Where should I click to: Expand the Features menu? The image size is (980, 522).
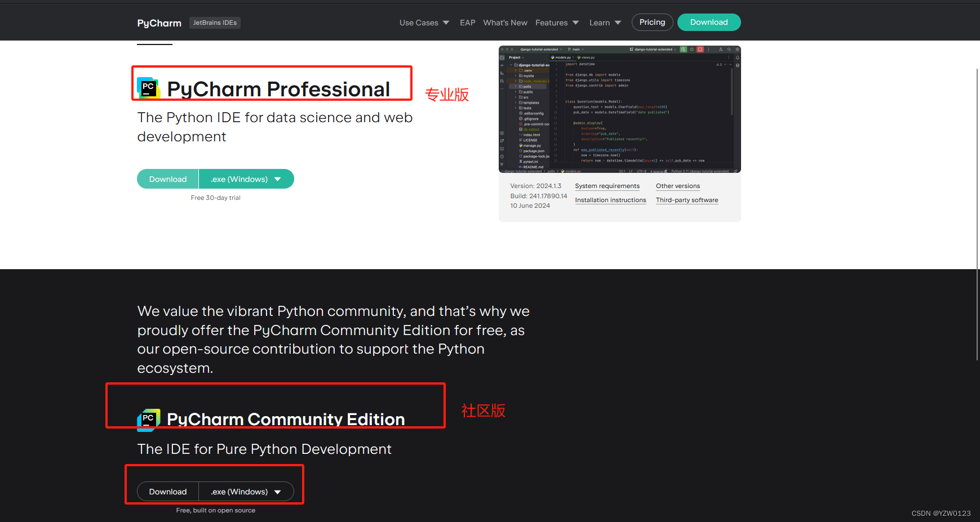(557, 23)
